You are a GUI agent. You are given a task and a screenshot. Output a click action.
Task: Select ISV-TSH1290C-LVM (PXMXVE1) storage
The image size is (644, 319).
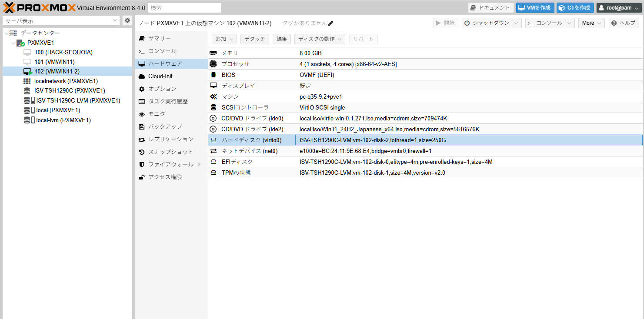[x=78, y=100]
